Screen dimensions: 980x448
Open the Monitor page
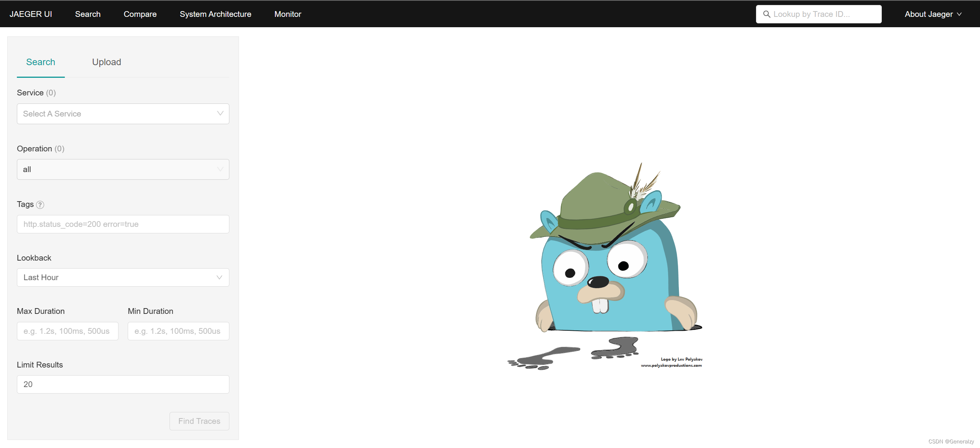[288, 14]
